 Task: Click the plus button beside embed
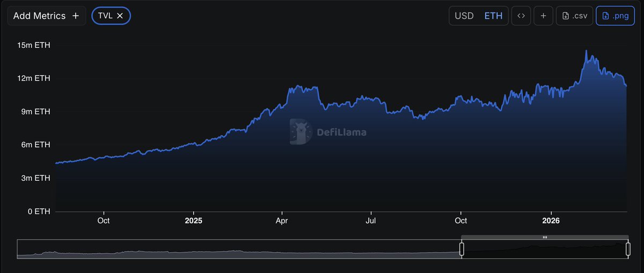(543, 16)
